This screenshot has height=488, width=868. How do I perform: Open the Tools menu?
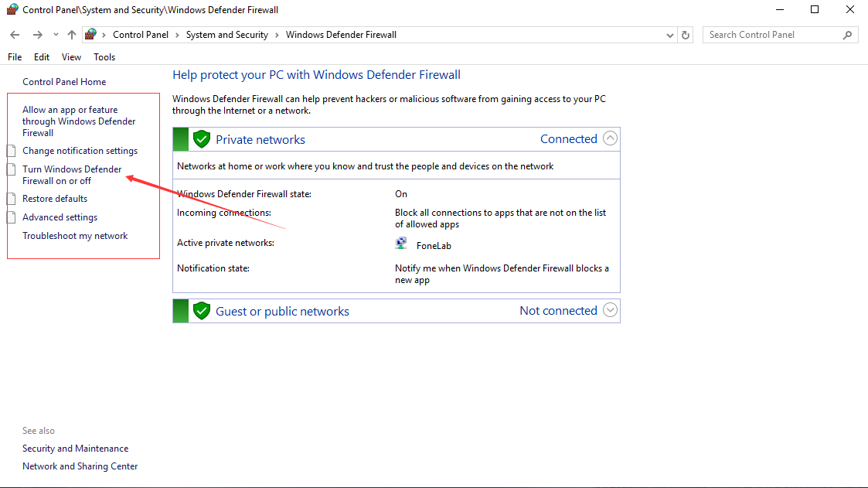coord(104,57)
